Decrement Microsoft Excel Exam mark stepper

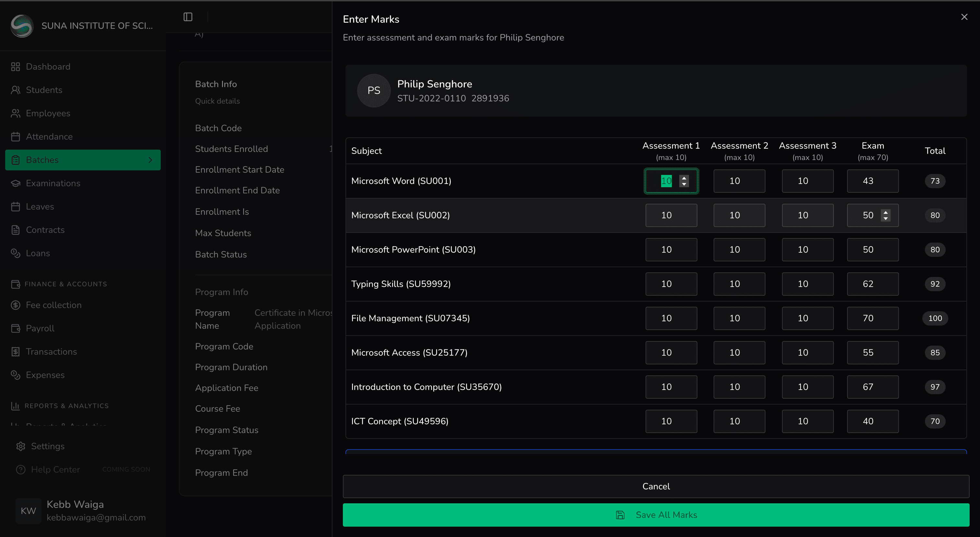click(x=886, y=219)
